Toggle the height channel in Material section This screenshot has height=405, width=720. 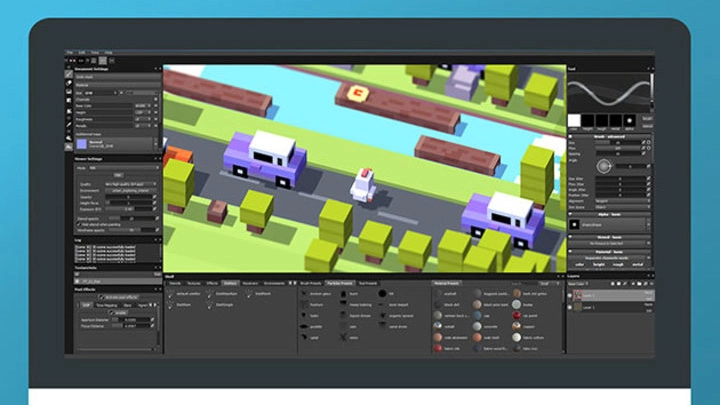click(599, 265)
